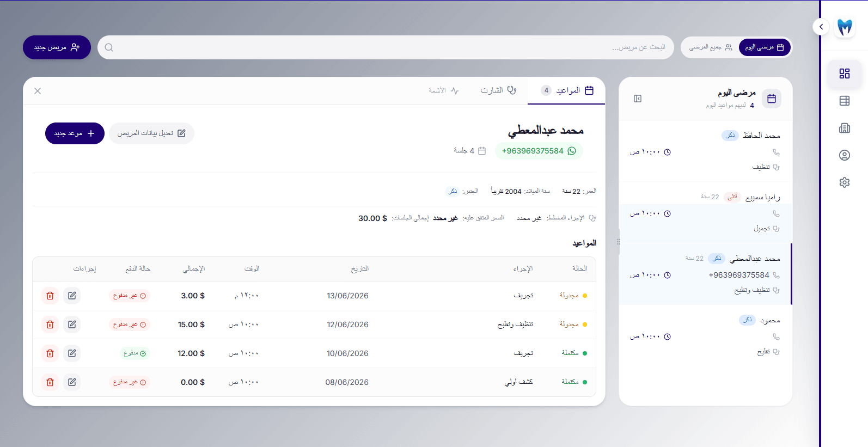Select patient راما سميع in list
The height and width of the screenshot is (447, 868).
(706, 212)
